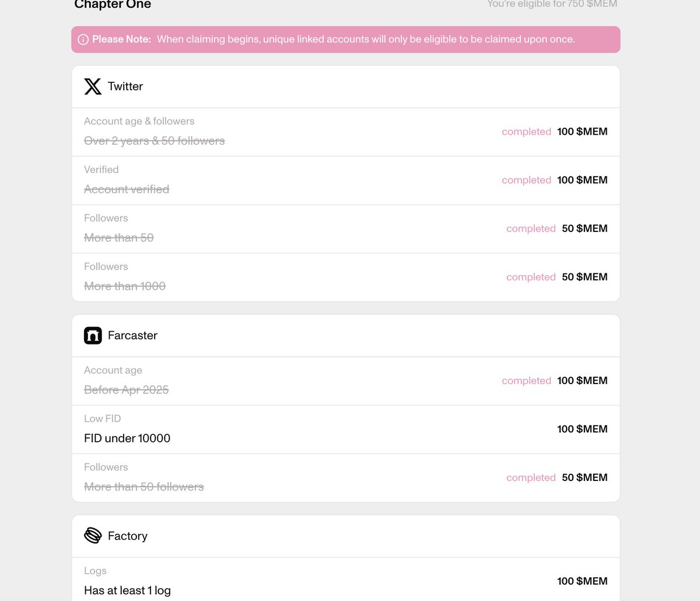700x601 pixels.
Task: Open the Factory section header
Action: [346, 536]
